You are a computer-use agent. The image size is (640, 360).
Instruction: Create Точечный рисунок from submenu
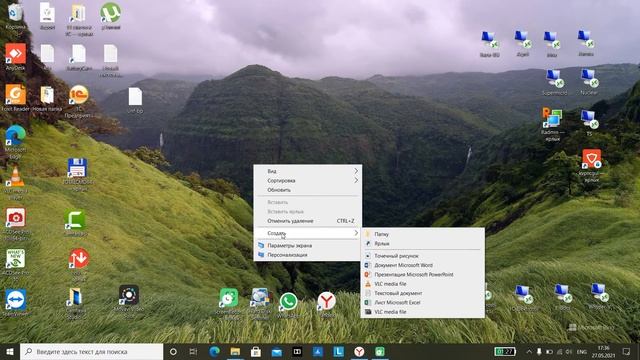point(422,256)
